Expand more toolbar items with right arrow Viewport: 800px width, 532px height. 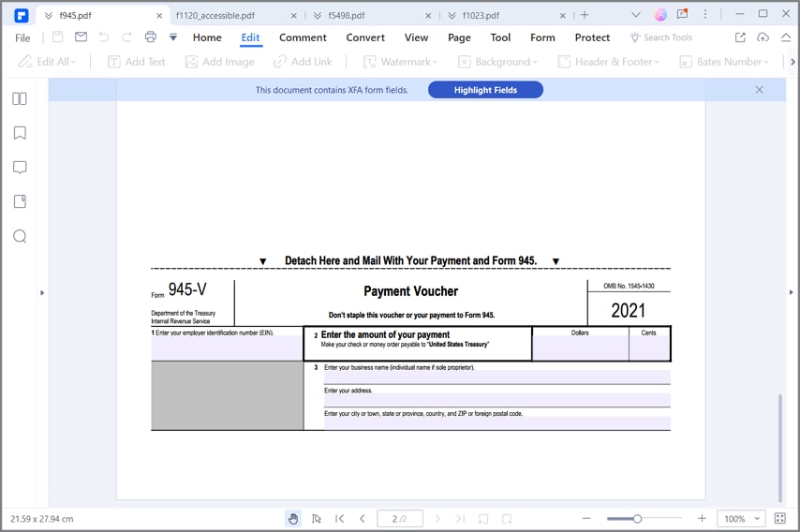[793, 62]
